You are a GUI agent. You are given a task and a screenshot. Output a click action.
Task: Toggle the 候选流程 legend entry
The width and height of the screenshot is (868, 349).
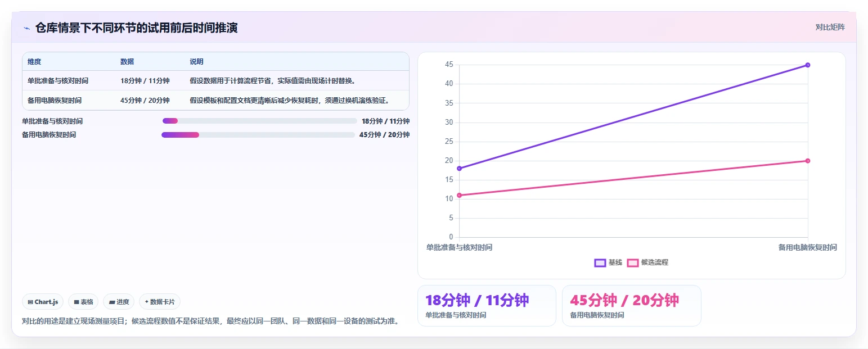(647, 262)
